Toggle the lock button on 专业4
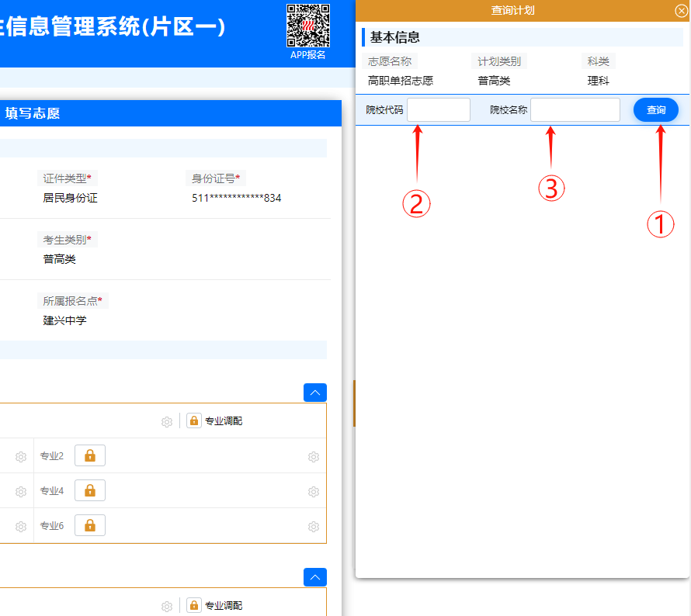691x616 pixels. point(89,490)
